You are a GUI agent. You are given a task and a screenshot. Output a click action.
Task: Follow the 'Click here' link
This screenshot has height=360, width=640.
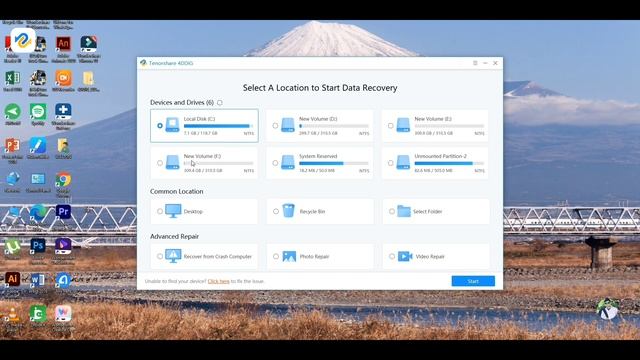218,281
